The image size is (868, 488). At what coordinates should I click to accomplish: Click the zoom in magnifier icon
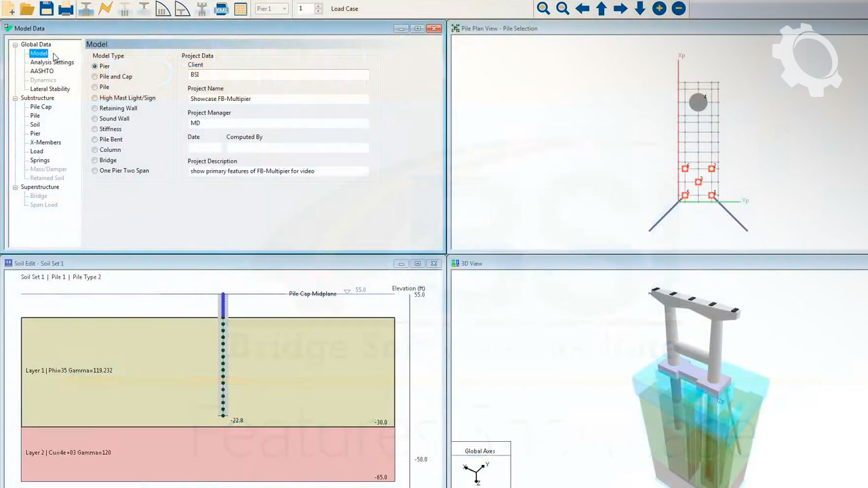tap(543, 9)
